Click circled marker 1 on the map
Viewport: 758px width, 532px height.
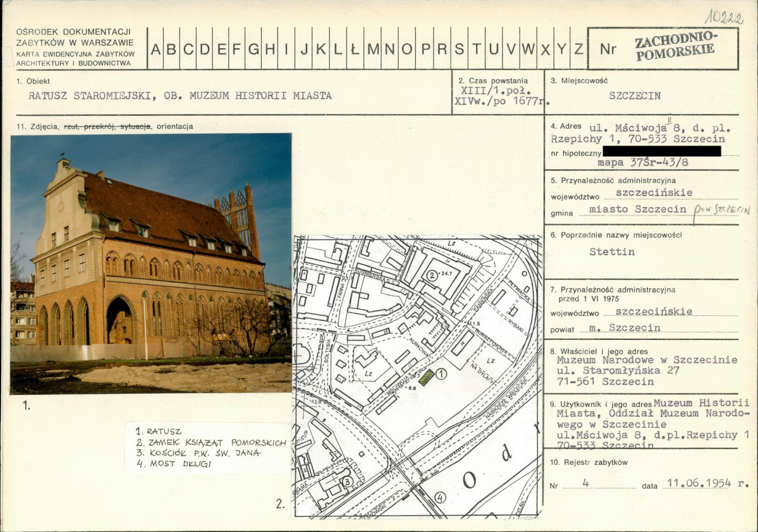tap(441, 373)
